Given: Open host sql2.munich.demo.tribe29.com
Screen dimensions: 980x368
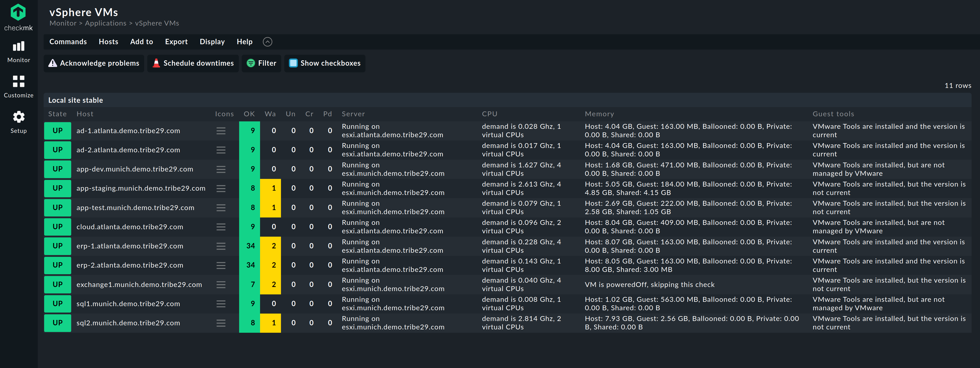Looking at the screenshot, I should (x=128, y=323).
